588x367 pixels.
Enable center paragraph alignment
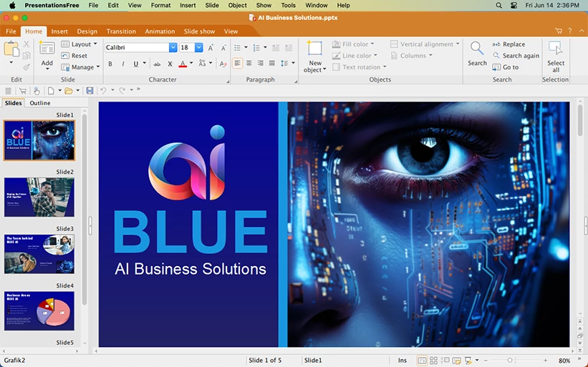coord(249,64)
